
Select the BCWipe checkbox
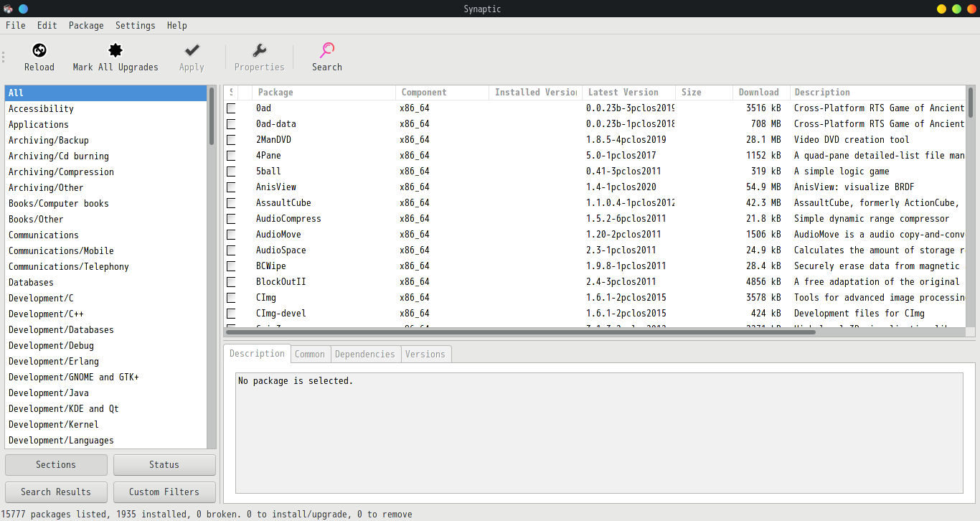[231, 266]
